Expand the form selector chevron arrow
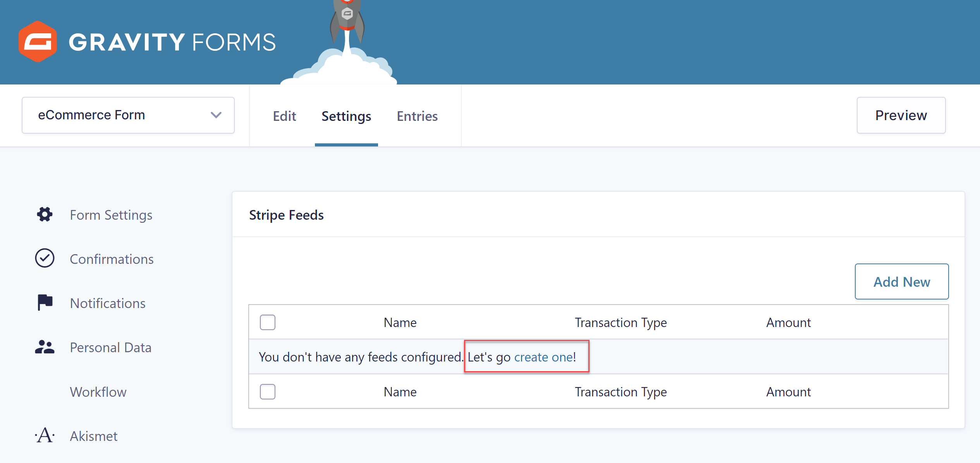 tap(216, 115)
